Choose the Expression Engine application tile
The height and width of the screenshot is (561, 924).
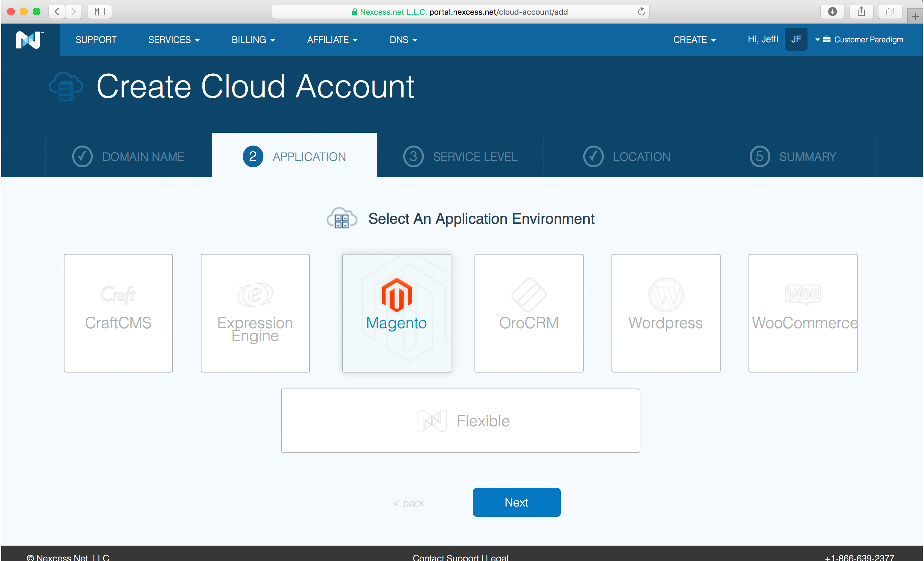point(255,313)
